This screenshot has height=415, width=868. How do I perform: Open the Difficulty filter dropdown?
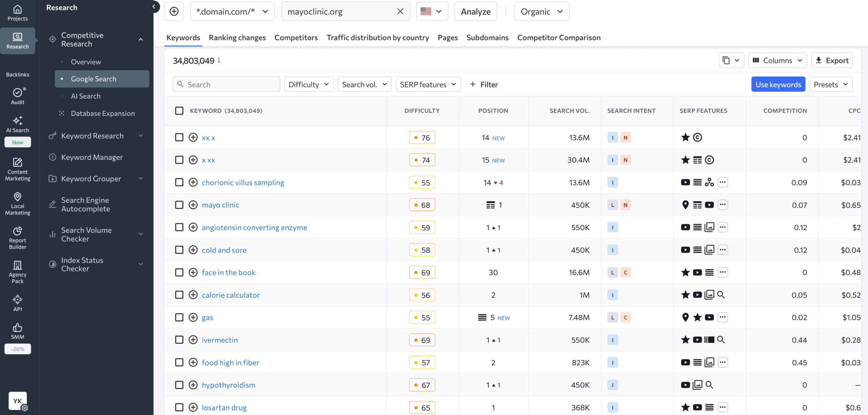tap(309, 84)
